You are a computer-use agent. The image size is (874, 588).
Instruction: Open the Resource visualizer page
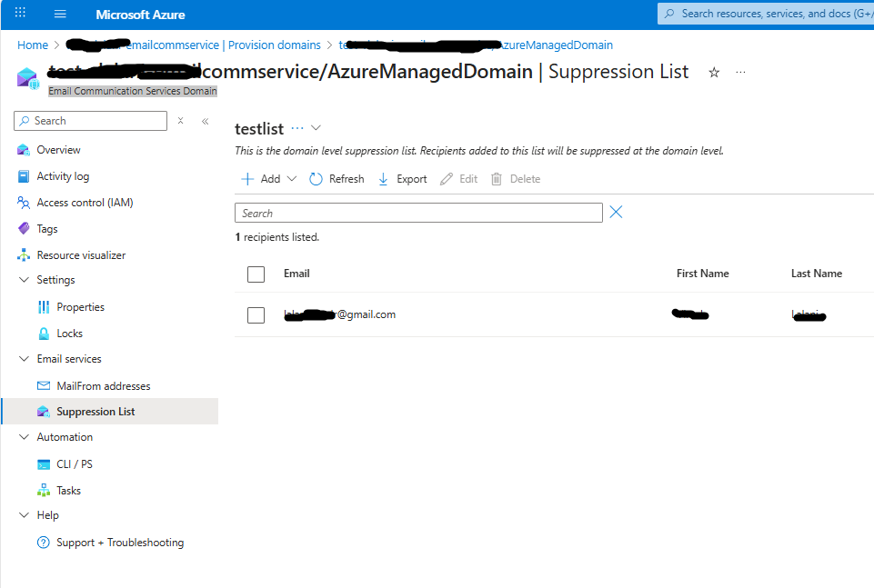tap(81, 255)
